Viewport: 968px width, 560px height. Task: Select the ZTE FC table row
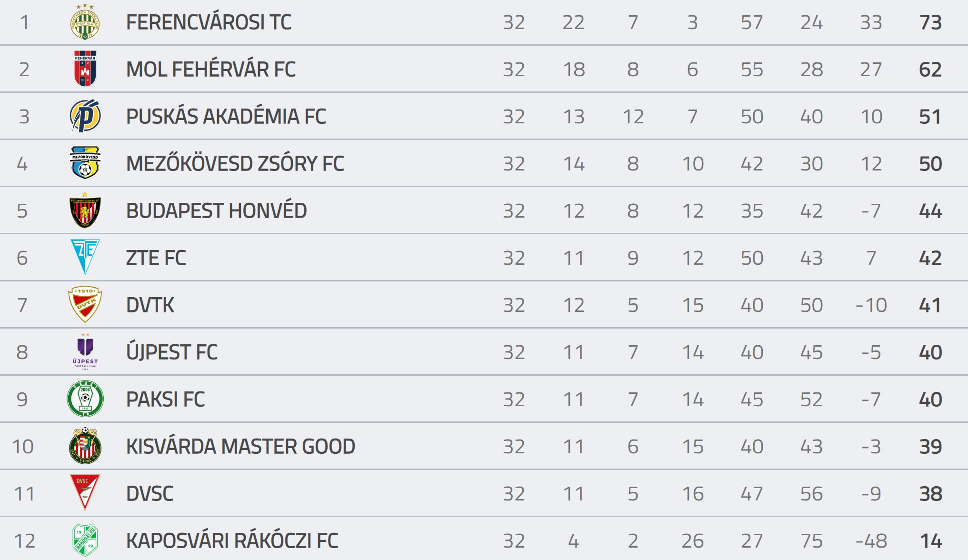coord(484,258)
